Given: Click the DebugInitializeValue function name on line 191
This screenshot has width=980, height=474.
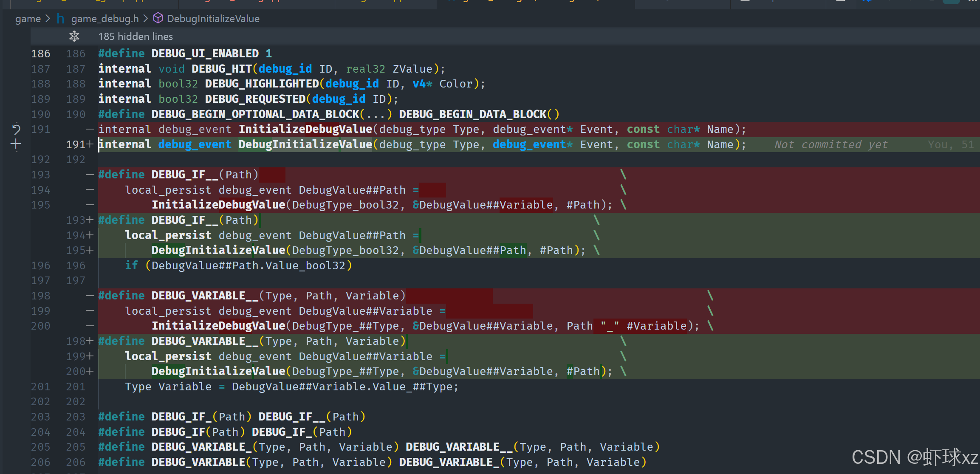Looking at the screenshot, I should tap(305, 145).
